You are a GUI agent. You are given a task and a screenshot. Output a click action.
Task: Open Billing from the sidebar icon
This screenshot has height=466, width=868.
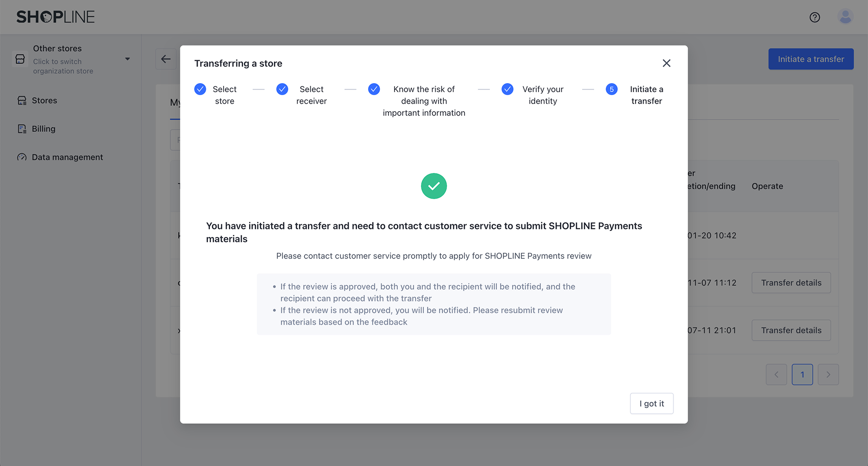[21, 128]
